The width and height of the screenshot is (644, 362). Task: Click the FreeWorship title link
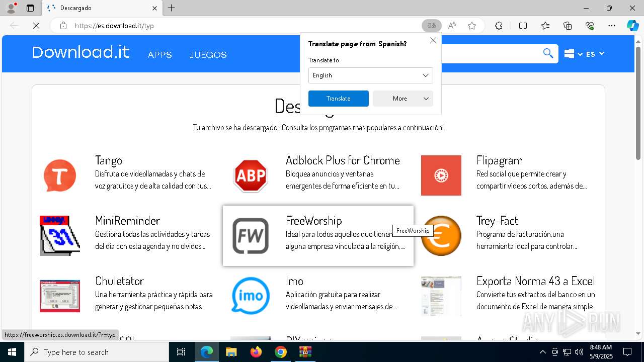click(313, 221)
